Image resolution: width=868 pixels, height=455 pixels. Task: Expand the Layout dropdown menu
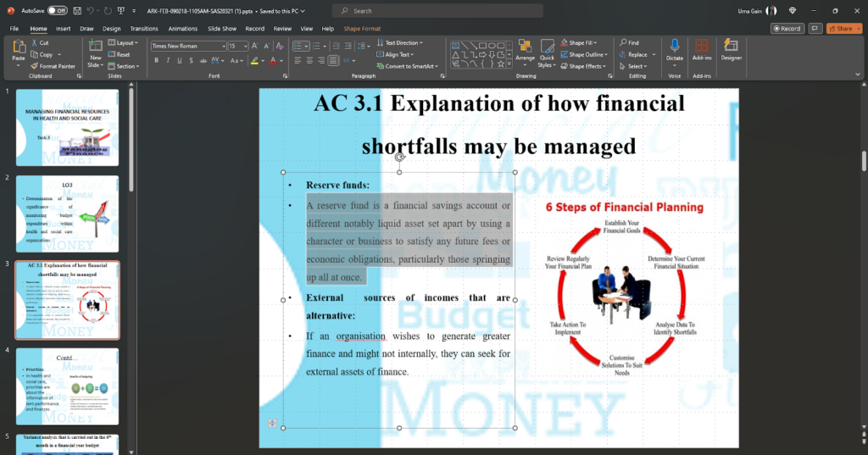137,42
